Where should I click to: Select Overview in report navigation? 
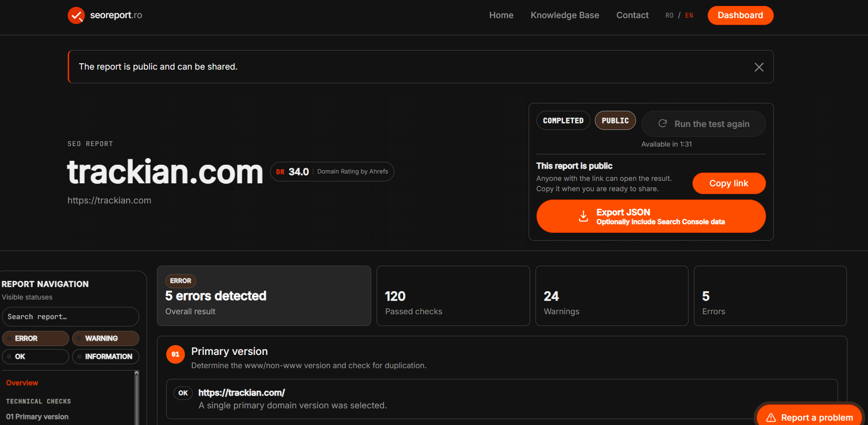click(x=22, y=383)
